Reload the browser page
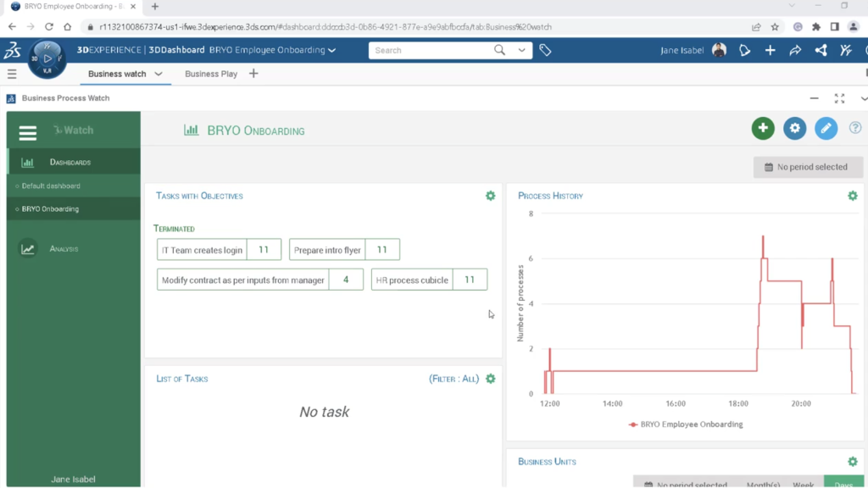This screenshot has width=868, height=488. [49, 26]
